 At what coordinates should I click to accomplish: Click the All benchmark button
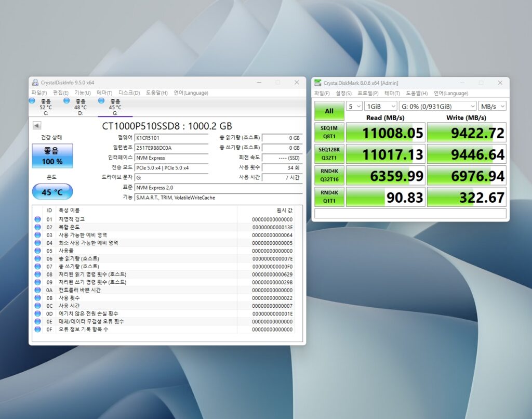[x=329, y=111]
